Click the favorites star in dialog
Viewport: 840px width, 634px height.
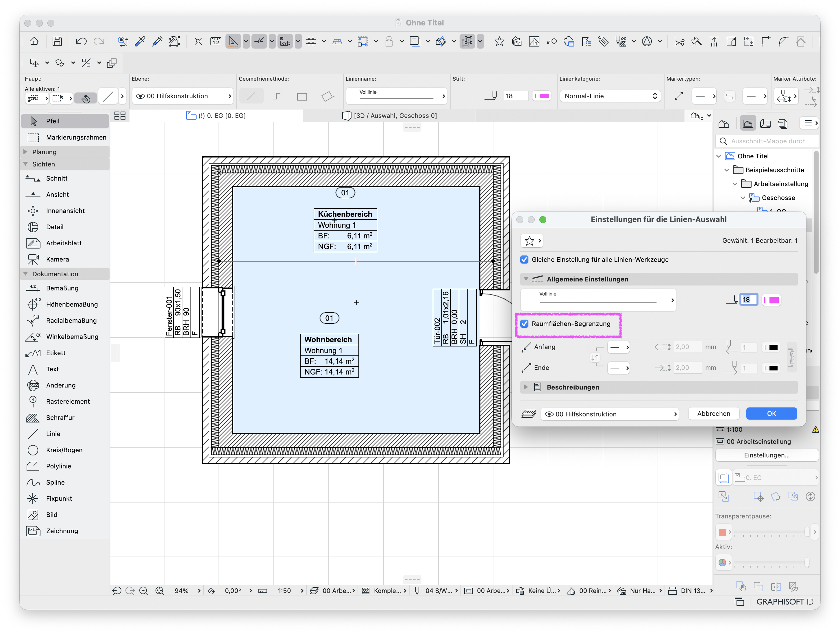point(529,241)
